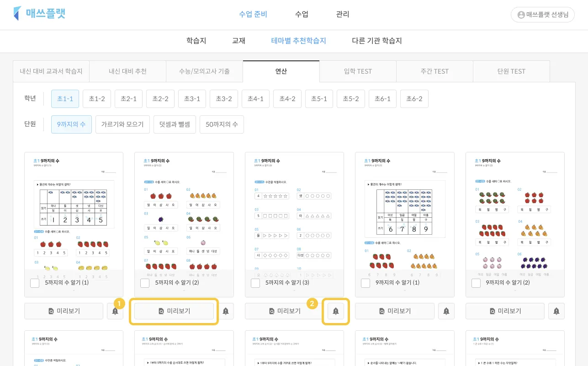Select the 수능/모의고사 기출 tab

click(205, 71)
